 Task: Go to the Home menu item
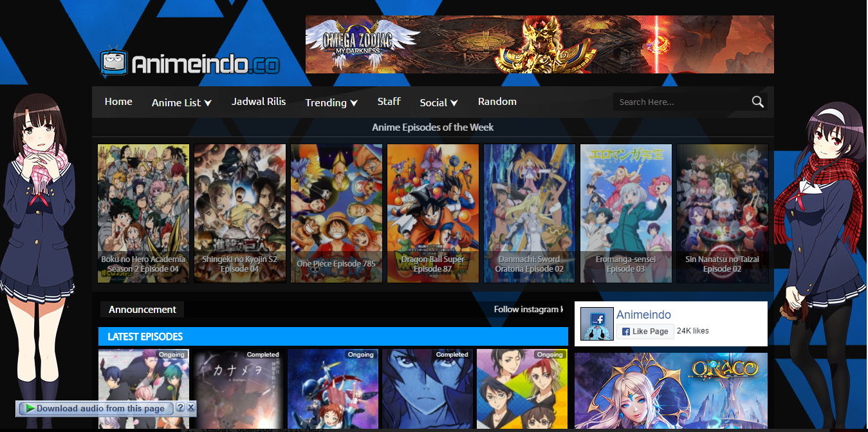click(118, 102)
